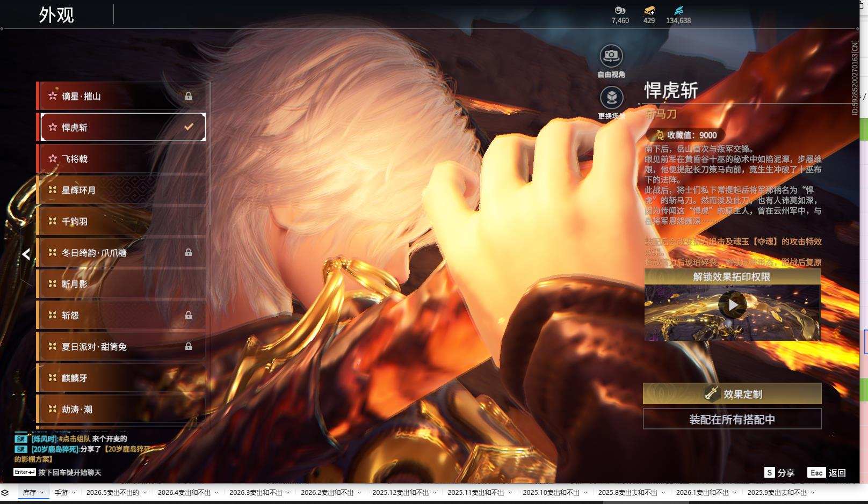Open dropdown arrow on 2025.10卖出和不出 tab

pyautogui.click(x=585, y=492)
